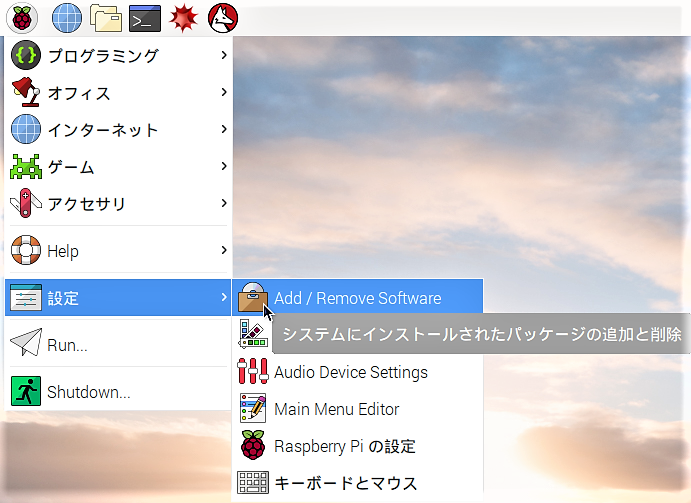Choose Shutdown... from the main menu

point(118,391)
